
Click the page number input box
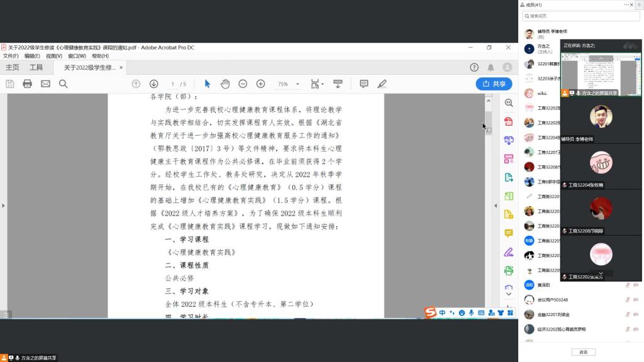pos(173,84)
